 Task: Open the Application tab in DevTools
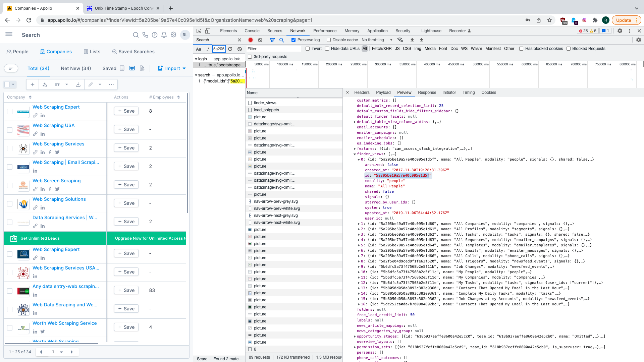point(377,31)
